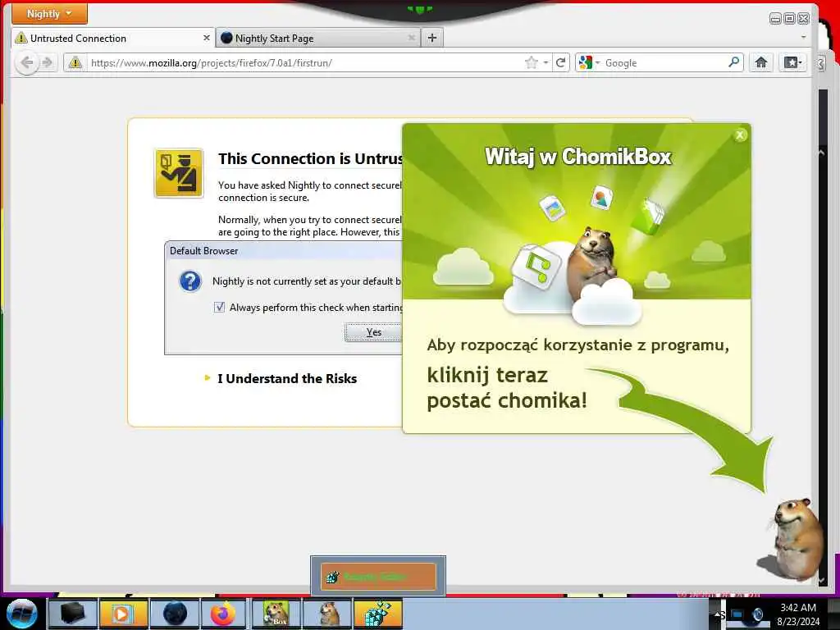Expand I Understand the Risks section
The height and width of the screenshot is (630, 840).
[281, 379]
